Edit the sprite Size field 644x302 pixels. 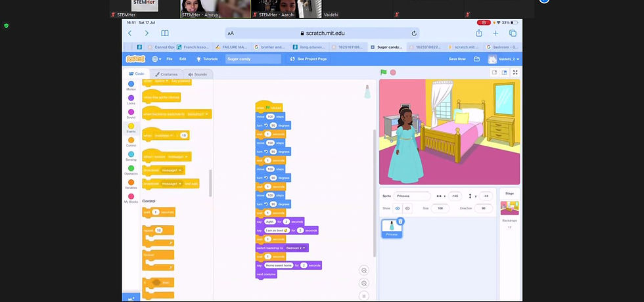click(440, 209)
